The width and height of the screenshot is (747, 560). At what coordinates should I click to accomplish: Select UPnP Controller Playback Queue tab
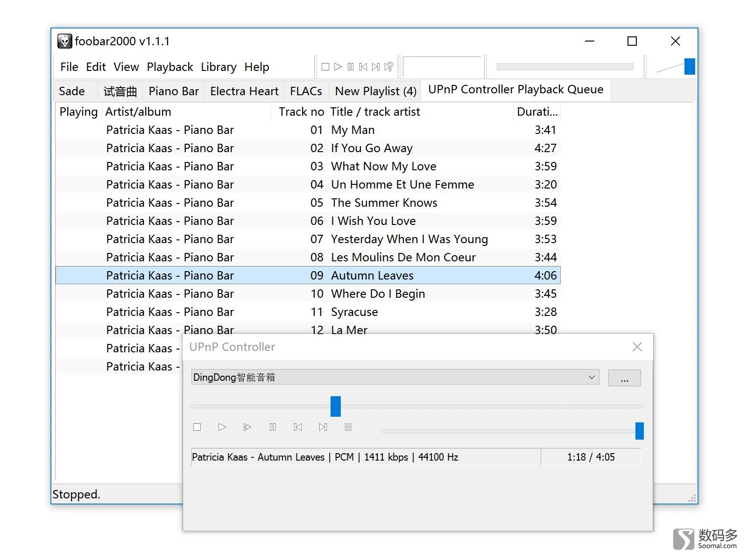[516, 89]
